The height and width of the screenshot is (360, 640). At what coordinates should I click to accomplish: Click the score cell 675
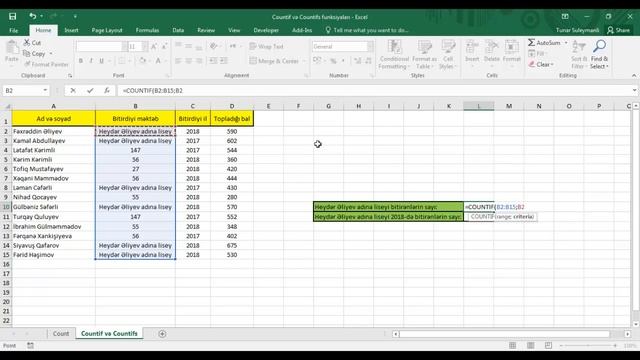[232, 245]
